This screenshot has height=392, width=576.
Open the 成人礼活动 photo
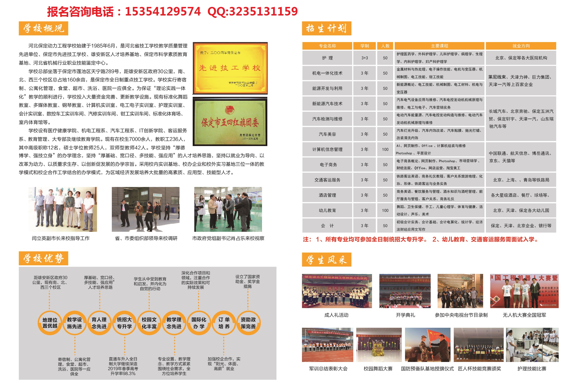coord(337,291)
